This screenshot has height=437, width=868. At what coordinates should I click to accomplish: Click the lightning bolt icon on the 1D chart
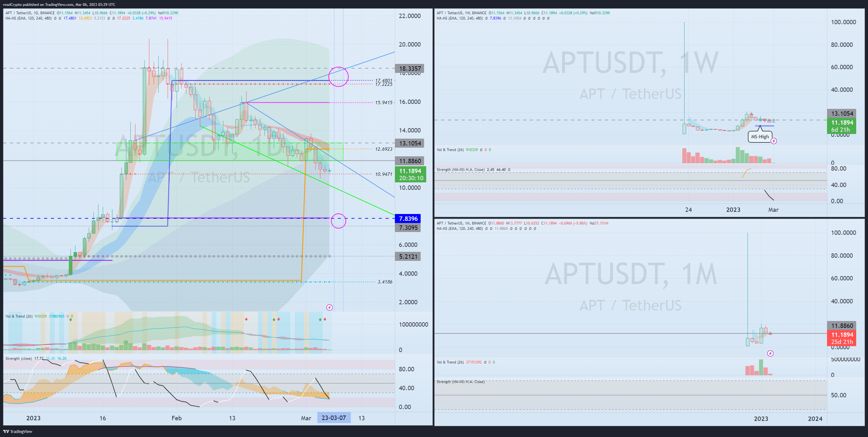330,307
